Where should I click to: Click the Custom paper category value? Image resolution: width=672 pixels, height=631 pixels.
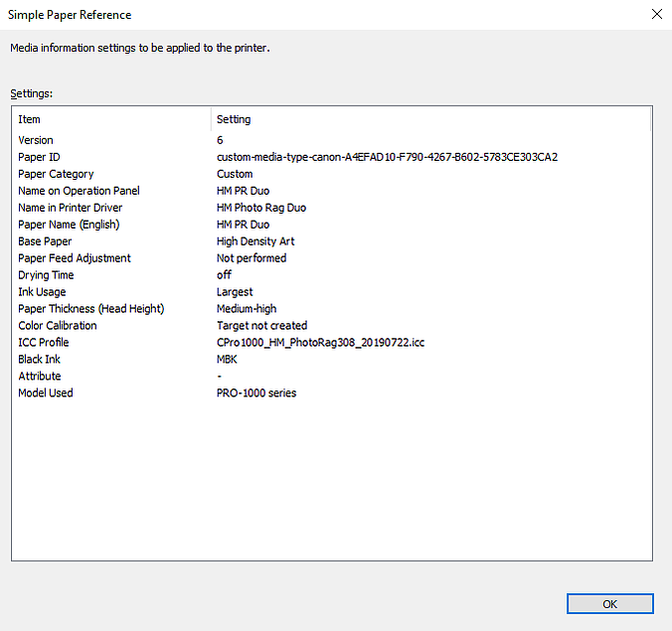pos(235,174)
